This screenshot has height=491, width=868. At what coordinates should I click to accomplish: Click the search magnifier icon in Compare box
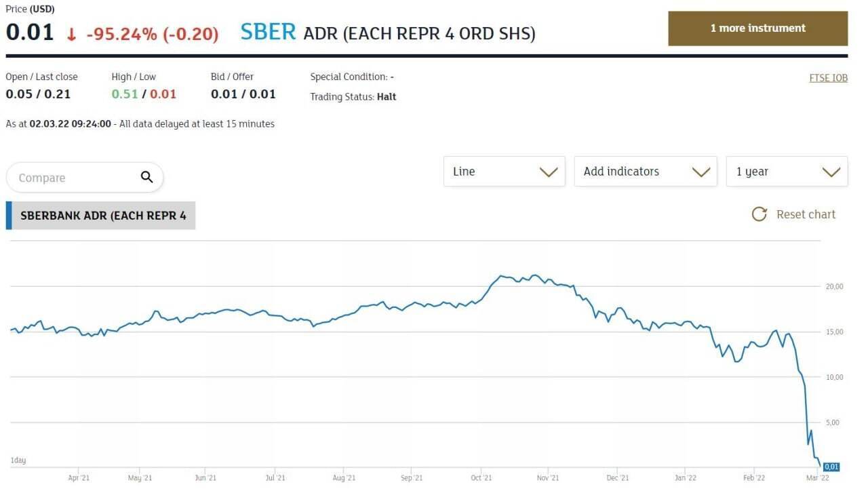coord(146,178)
